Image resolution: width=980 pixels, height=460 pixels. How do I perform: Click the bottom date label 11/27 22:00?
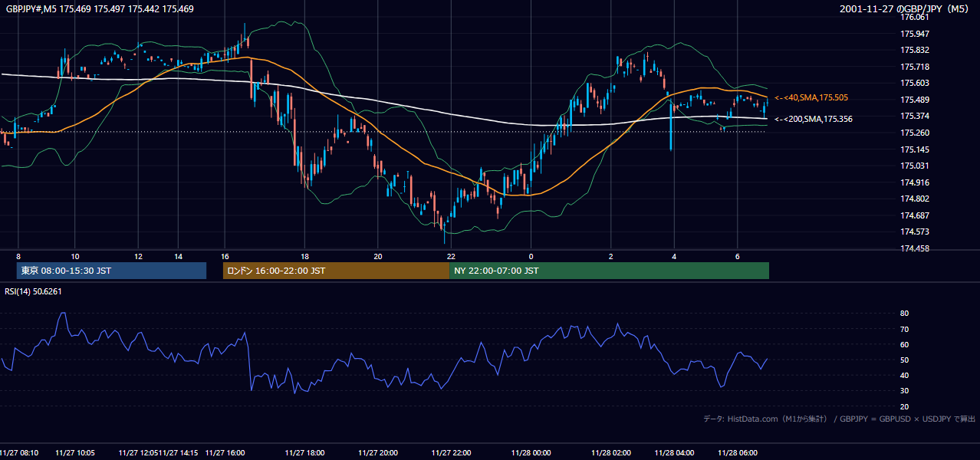(451, 453)
